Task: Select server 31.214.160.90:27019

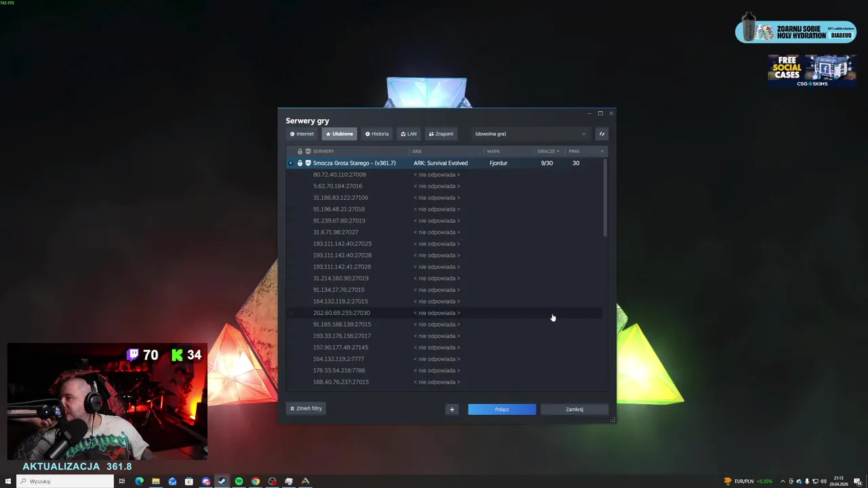Action: tap(444, 278)
